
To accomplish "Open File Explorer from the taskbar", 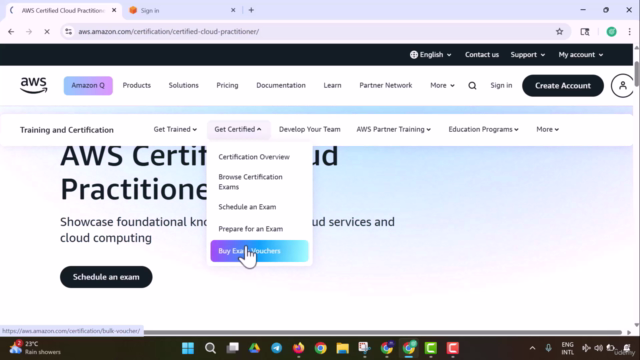I will [342, 348].
